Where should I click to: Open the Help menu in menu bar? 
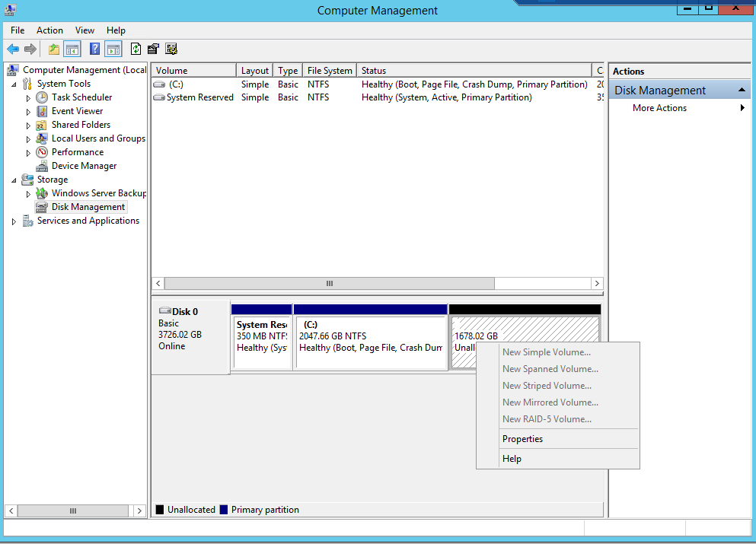(x=116, y=30)
